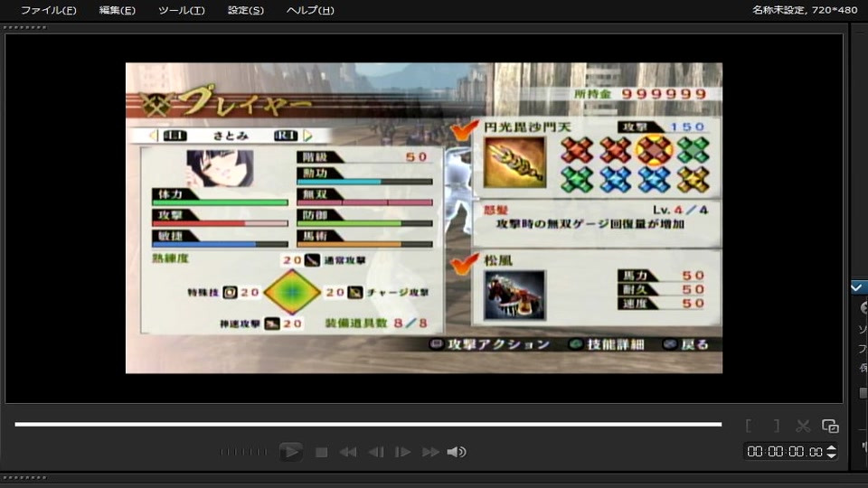Decrease timecode with the down arrow
The width and height of the screenshot is (868, 488).
coord(831,455)
